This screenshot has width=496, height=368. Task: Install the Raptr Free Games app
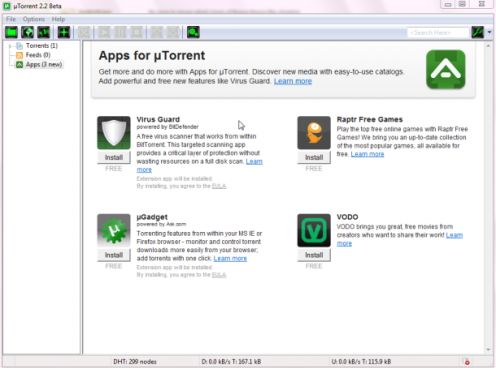[x=314, y=157]
